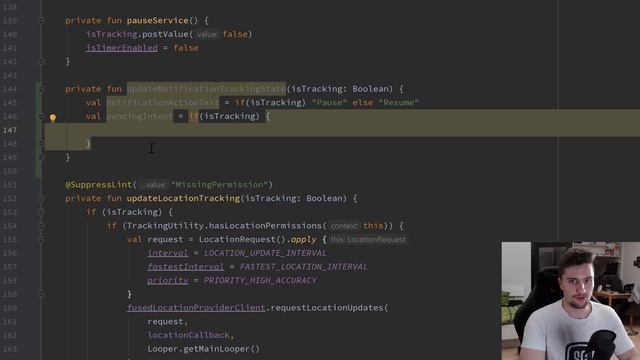Click line number 147 in the gutter
Screen dimensions: 640x360
tap(9, 130)
